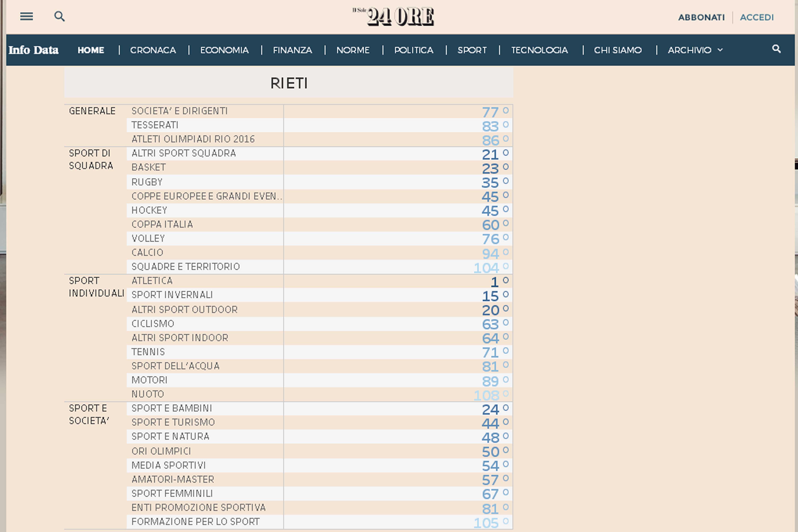798x532 pixels.
Task: Open the CHI SIAMO page
Action: (617, 50)
